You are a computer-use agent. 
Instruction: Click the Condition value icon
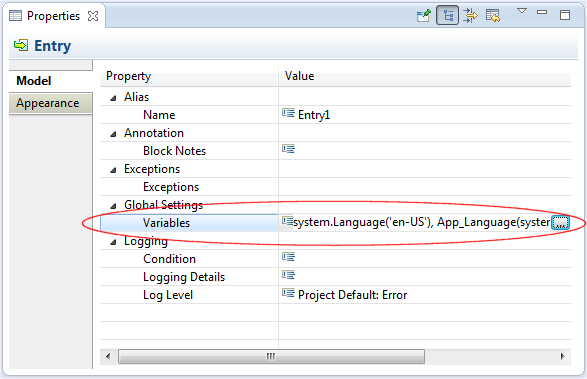(x=288, y=257)
